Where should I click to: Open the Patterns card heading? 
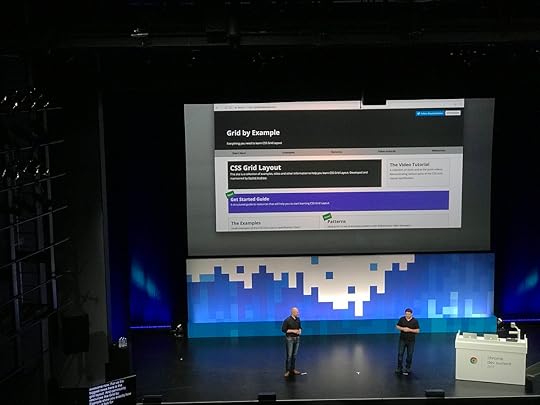(x=336, y=221)
